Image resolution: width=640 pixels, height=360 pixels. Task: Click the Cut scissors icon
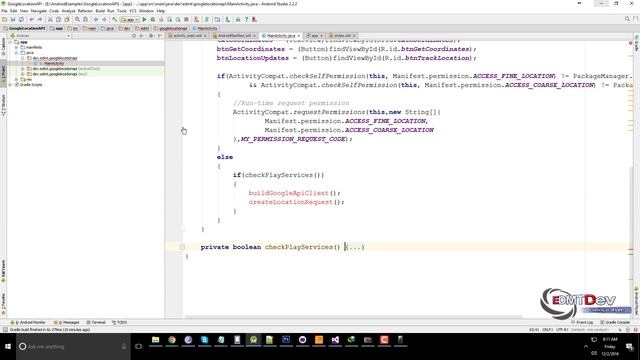[50, 19]
